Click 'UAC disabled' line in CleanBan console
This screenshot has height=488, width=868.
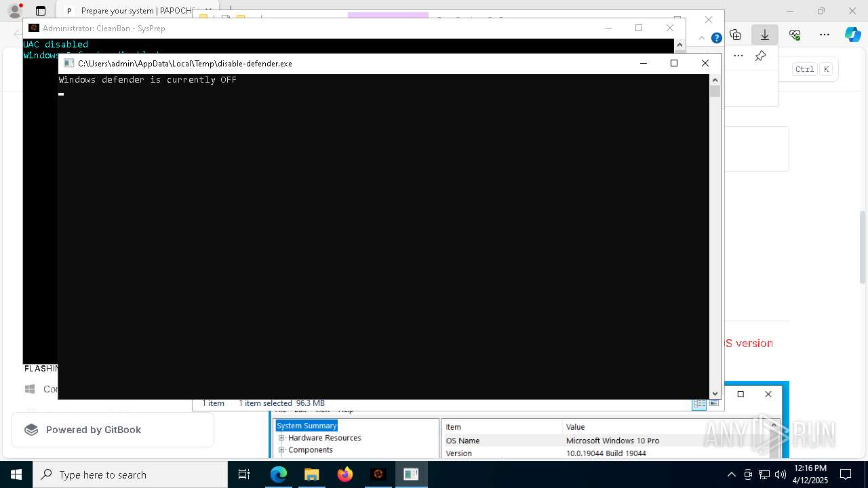click(x=56, y=44)
